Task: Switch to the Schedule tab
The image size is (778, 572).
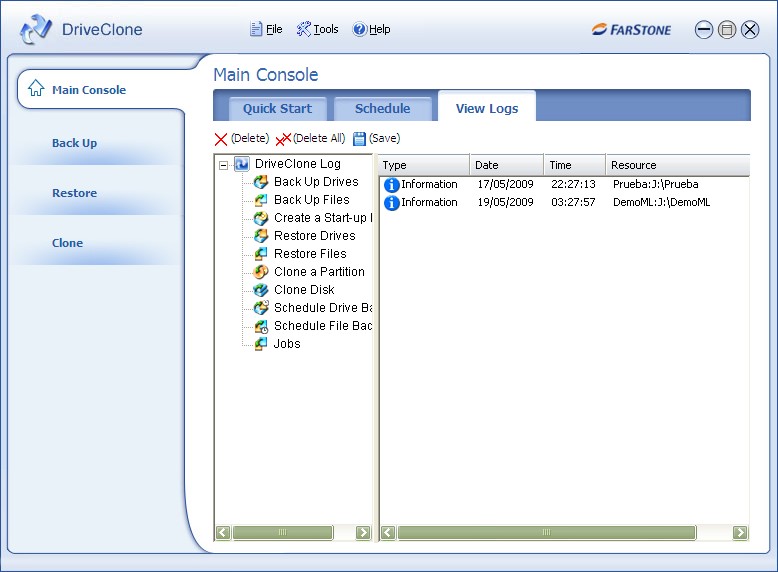Action: 382,108
